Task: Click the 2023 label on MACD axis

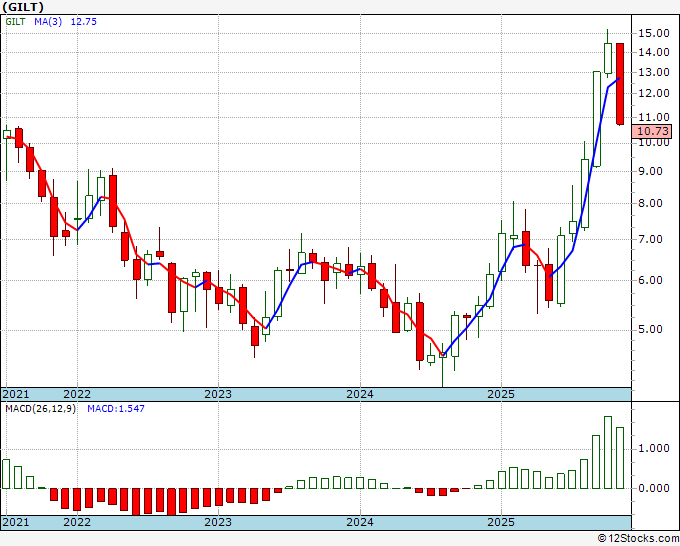Action: click(218, 522)
